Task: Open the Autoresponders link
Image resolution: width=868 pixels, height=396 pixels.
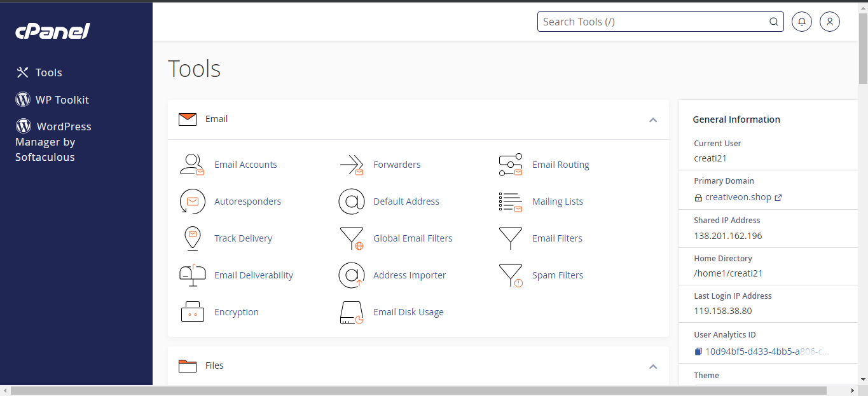Action: 247,201
